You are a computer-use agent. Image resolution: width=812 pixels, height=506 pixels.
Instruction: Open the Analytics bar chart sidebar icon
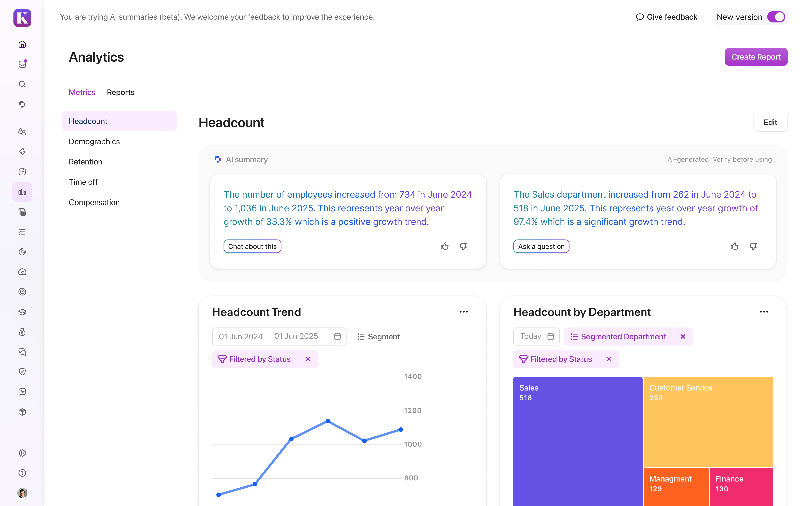coord(22,192)
